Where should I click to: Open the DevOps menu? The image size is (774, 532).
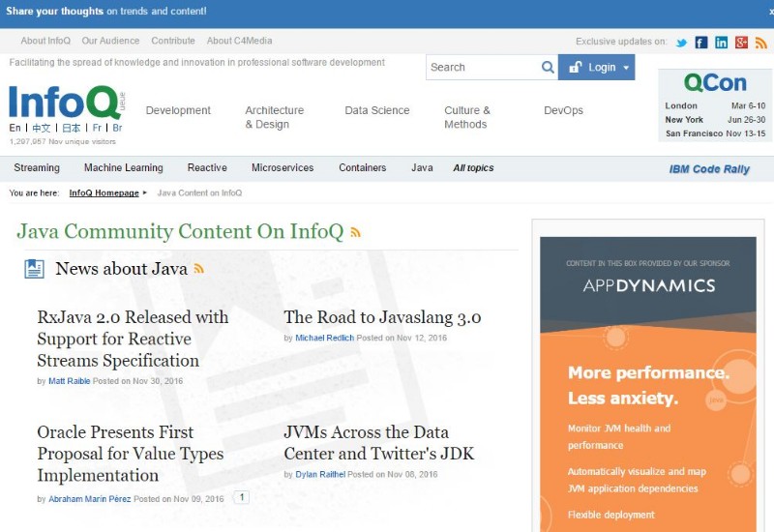[563, 110]
